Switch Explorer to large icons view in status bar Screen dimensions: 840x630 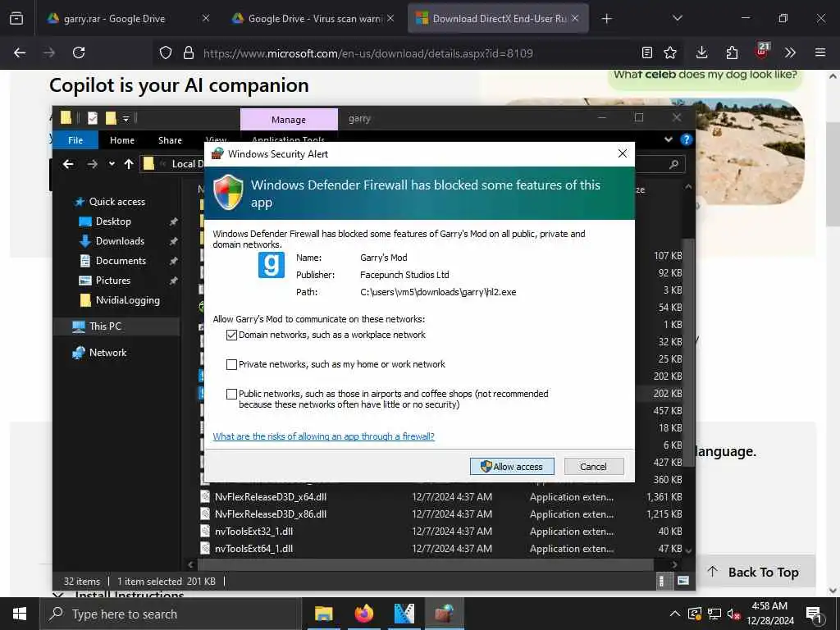point(683,581)
